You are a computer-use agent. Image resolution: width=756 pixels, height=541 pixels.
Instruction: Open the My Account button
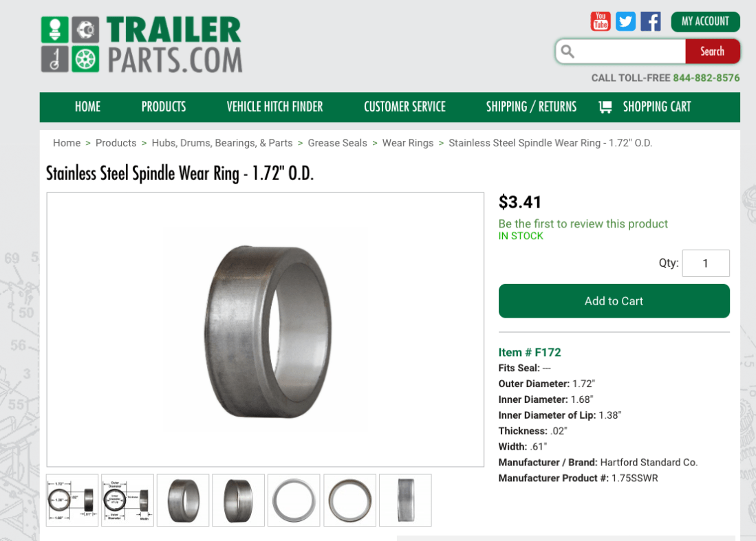click(x=705, y=22)
